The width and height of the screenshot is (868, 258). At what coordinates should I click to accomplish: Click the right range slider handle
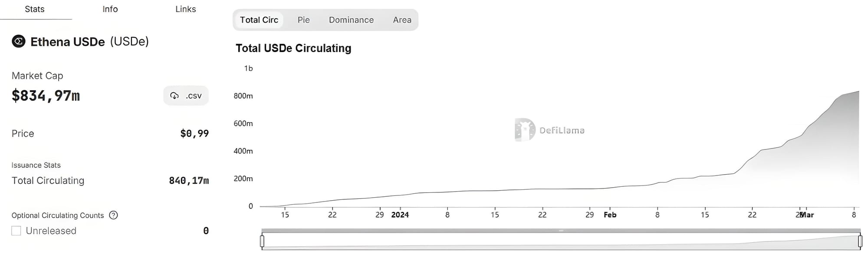(x=860, y=241)
